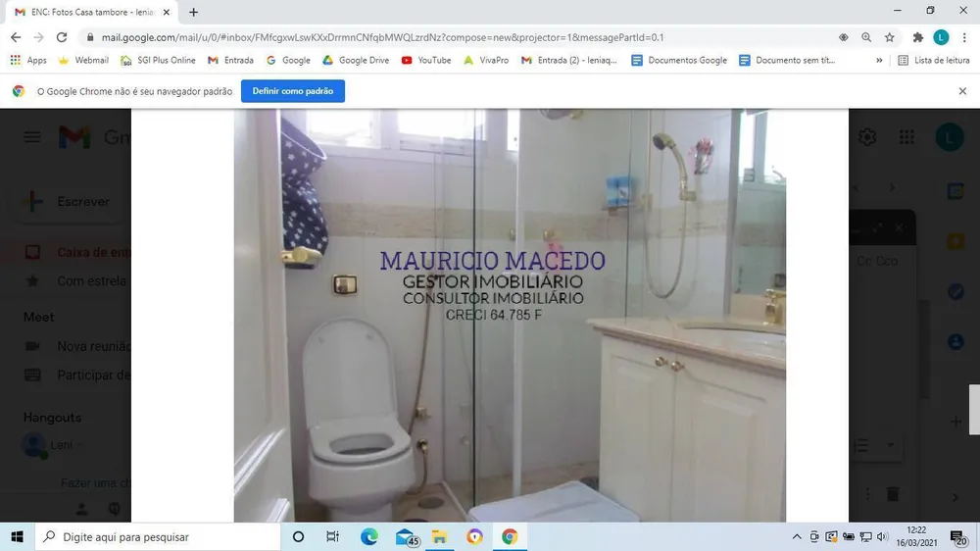
Task: Open the Chrome profile avatar L
Action: pyautogui.click(x=941, y=37)
